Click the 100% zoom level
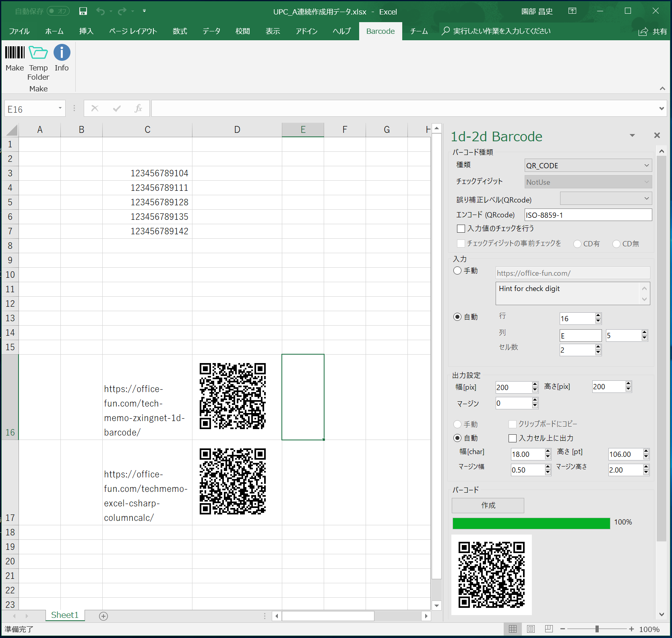The height and width of the screenshot is (638, 672). coord(649,629)
